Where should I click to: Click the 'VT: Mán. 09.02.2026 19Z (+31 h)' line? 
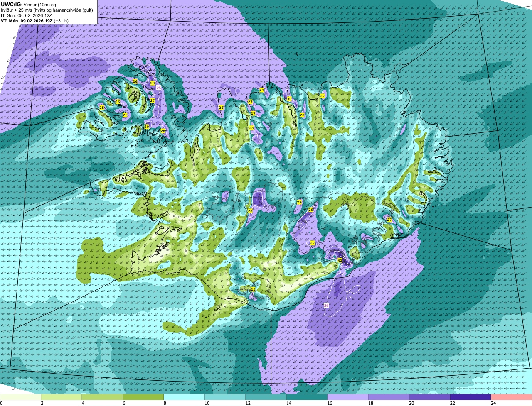(34, 20)
